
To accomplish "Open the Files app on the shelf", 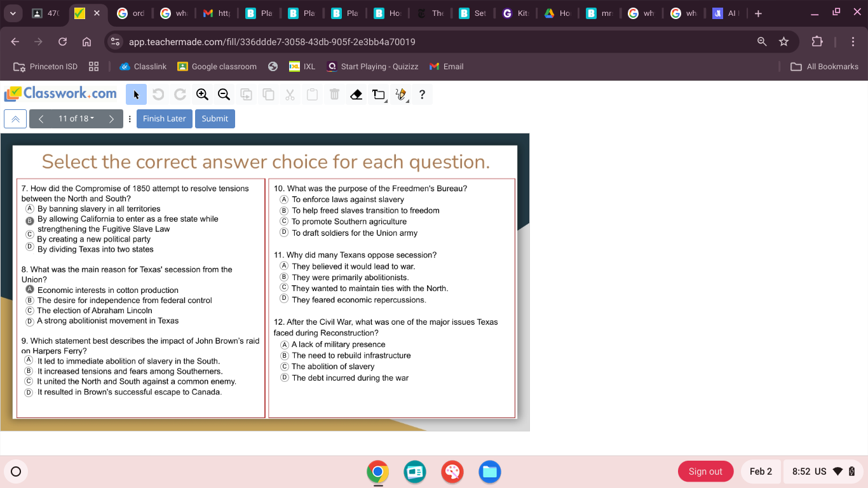I will 490,471.
